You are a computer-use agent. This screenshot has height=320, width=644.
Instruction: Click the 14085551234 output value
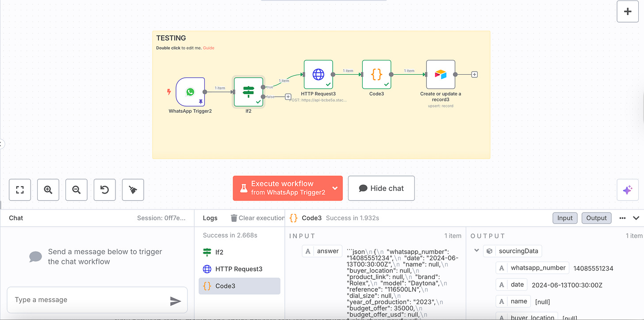(594, 268)
